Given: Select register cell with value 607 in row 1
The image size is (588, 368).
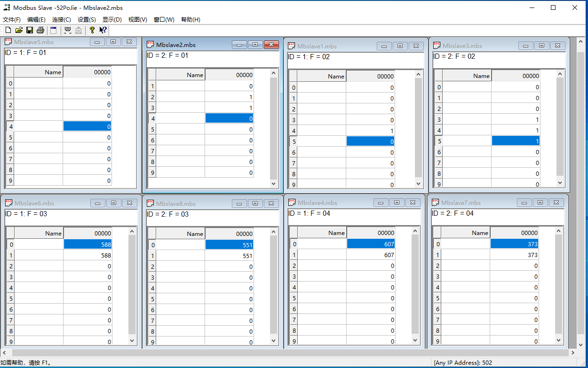Looking at the screenshot, I should pyautogui.click(x=371, y=255).
